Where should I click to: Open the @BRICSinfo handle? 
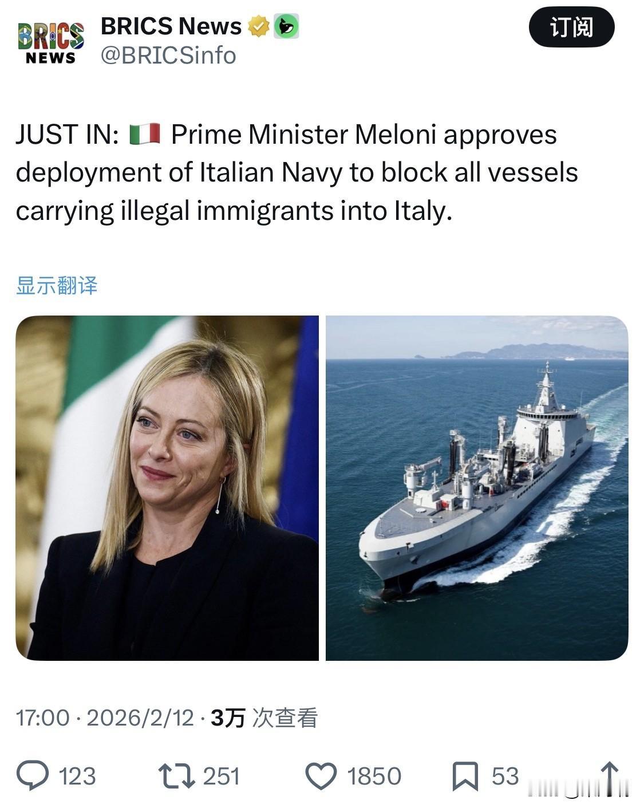pos(168,56)
